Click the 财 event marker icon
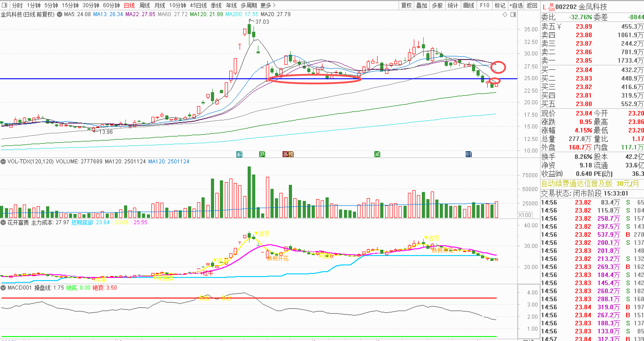 [x=468, y=154]
